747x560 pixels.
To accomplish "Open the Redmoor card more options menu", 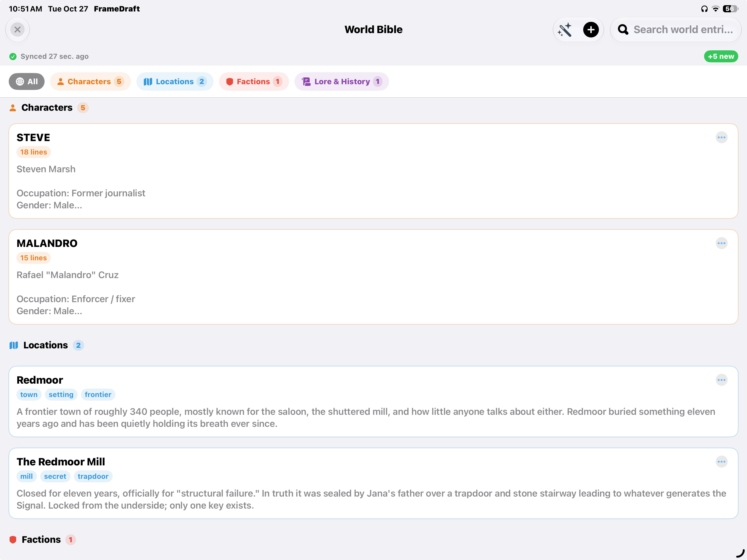I will pos(721,380).
